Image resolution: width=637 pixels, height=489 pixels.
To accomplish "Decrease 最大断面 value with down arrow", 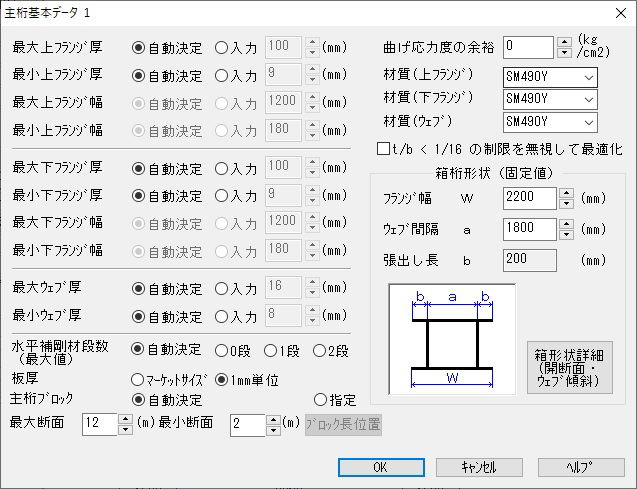I will 125,430.
